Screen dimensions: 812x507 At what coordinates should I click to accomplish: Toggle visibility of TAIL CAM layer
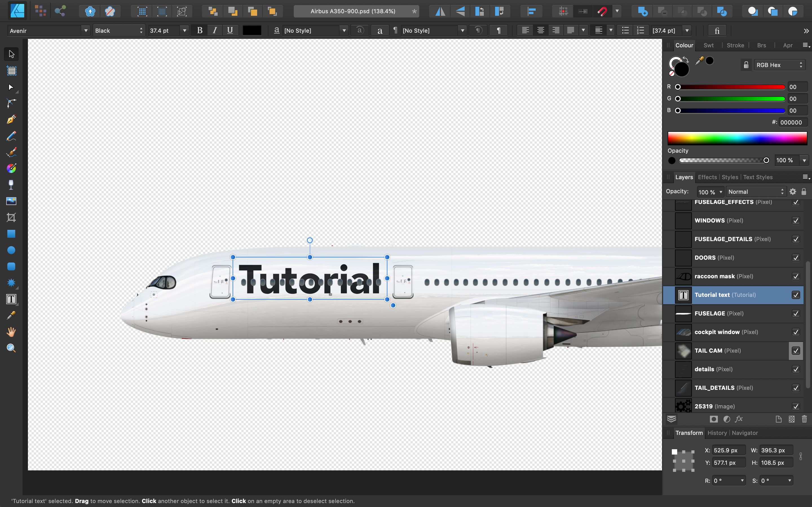(796, 351)
